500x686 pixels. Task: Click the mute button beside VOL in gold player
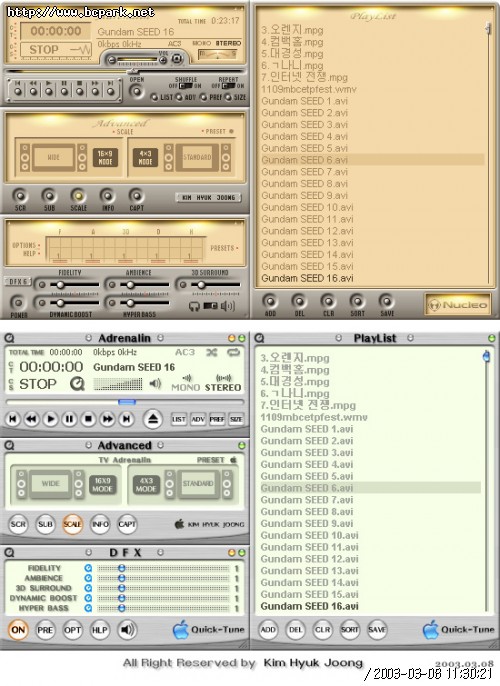(176, 59)
